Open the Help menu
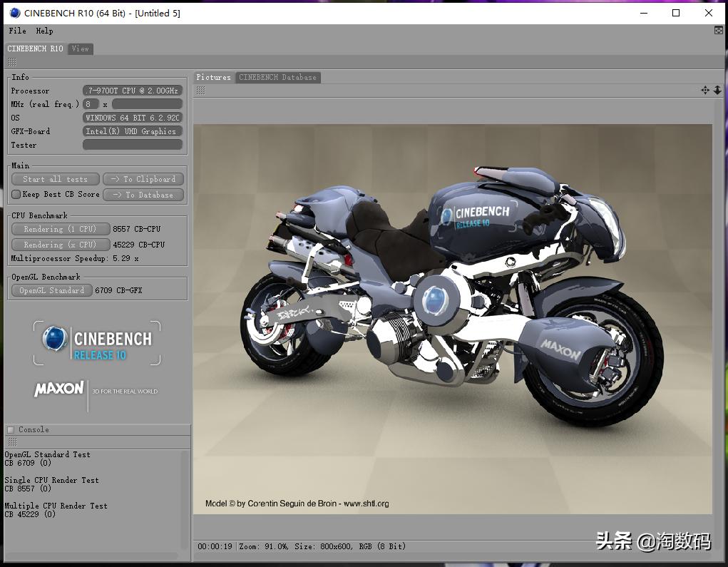 pos(44,31)
